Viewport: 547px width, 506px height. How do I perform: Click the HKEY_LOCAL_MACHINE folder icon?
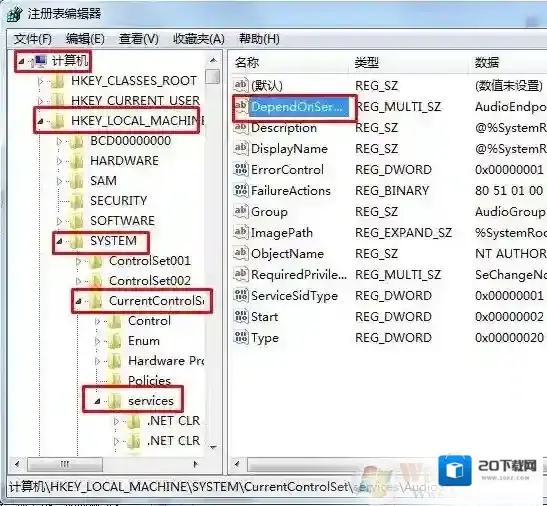(58, 121)
